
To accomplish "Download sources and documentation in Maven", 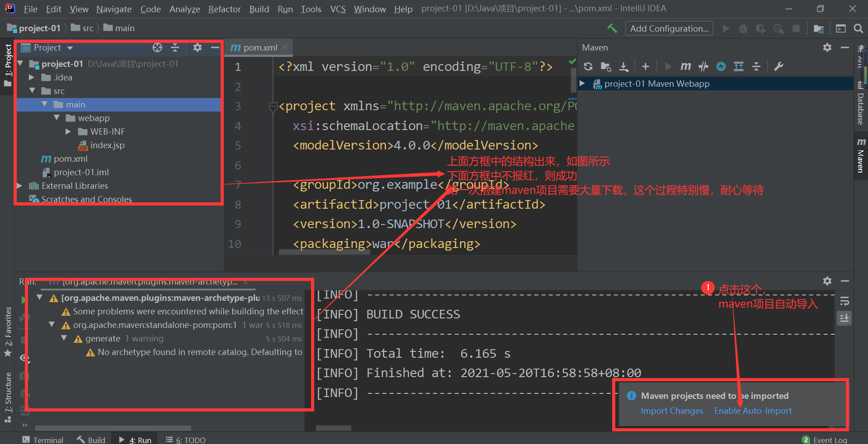I will click(x=624, y=66).
